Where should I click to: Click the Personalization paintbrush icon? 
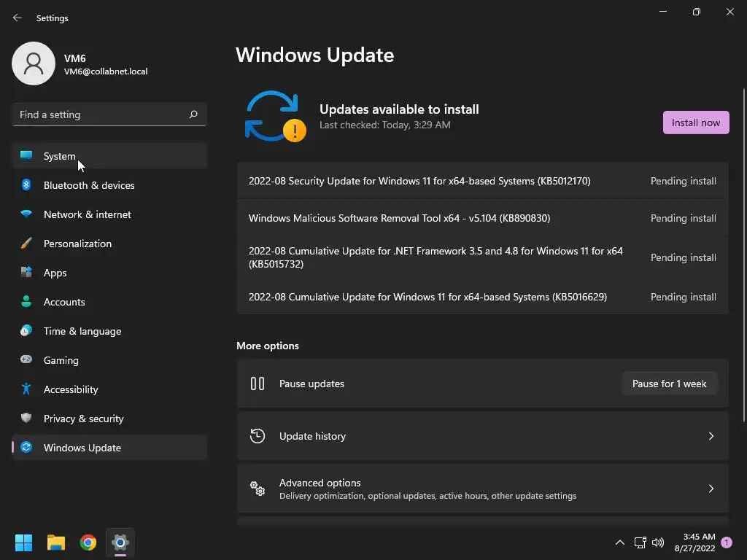[26, 244]
